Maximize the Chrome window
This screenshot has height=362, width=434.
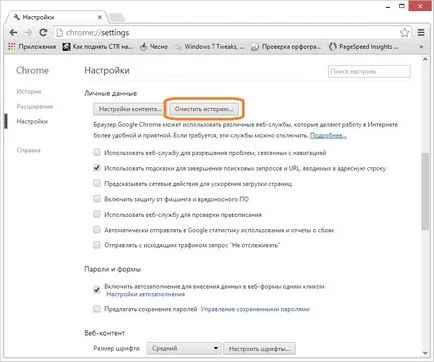[402, 6]
